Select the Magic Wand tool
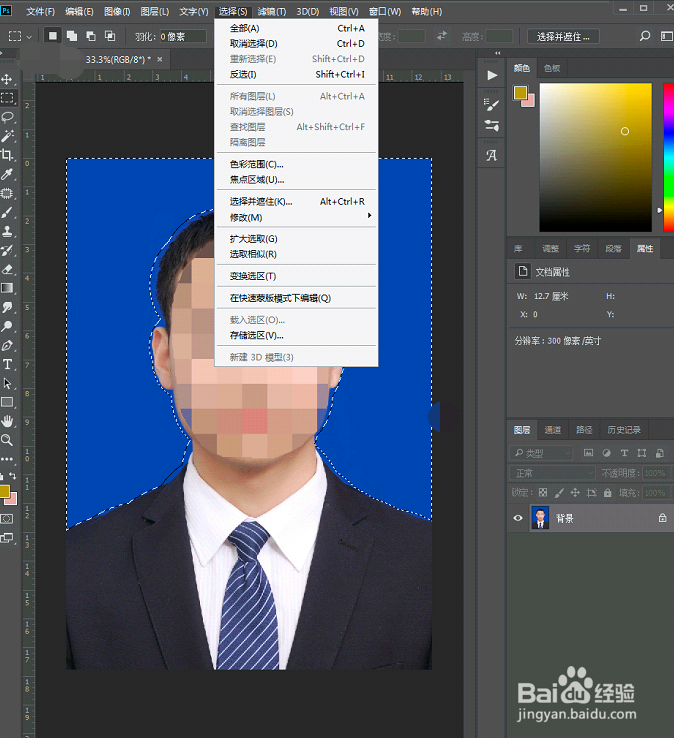 pyautogui.click(x=7, y=136)
